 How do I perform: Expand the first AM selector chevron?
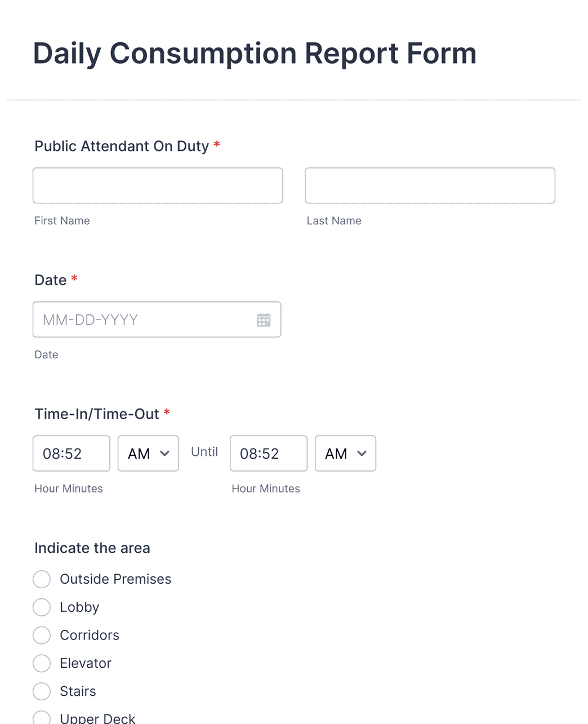(165, 453)
